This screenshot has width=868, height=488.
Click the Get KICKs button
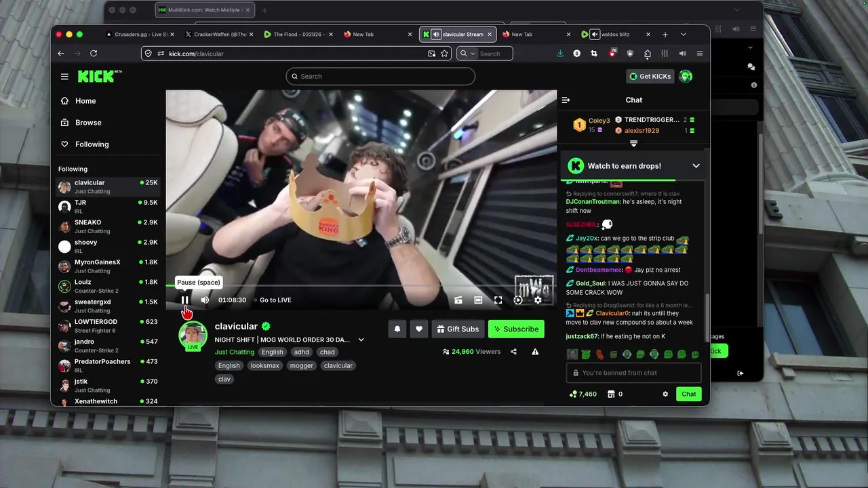point(650,77)
